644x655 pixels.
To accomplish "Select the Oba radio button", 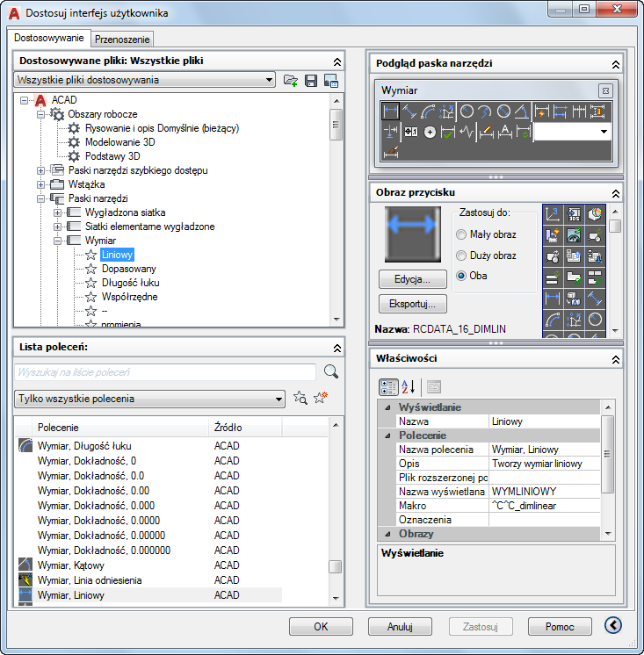I will pos(461,276).
